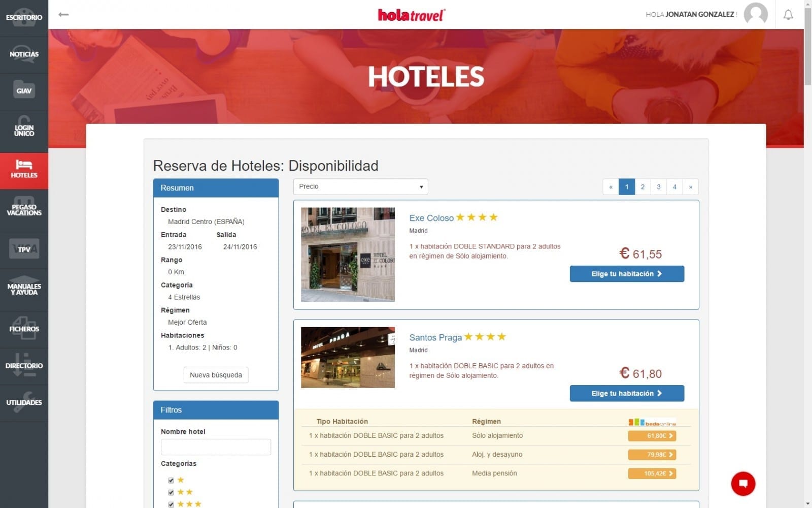Image resolution: width=812 pixels, height=508 pixels.
Task: Go to previous results page arrow
Action: click(x=611, y=187)
